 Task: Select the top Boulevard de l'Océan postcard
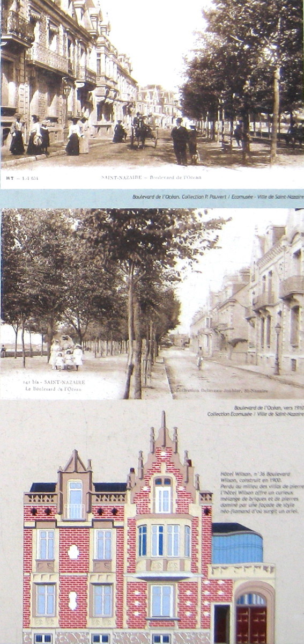pos(152,94)
